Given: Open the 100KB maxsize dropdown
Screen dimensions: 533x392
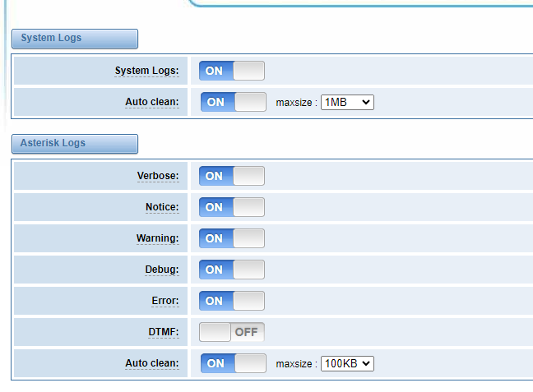Looking at the screenshot, I should [x=347, y=364].
